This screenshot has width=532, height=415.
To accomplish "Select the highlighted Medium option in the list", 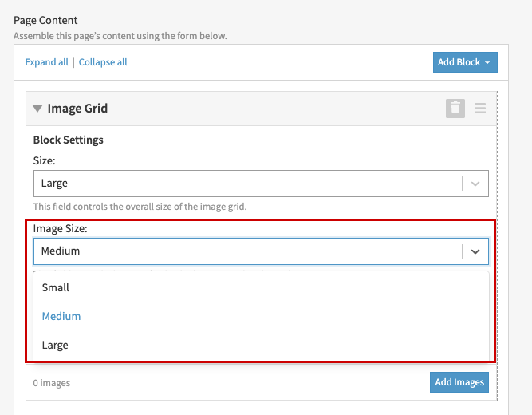I will 61,316.
